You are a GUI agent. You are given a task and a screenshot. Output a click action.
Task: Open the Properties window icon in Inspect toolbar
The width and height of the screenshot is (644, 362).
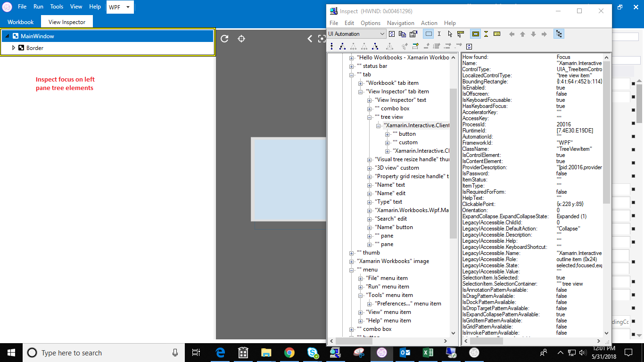(x=413, y=34)
